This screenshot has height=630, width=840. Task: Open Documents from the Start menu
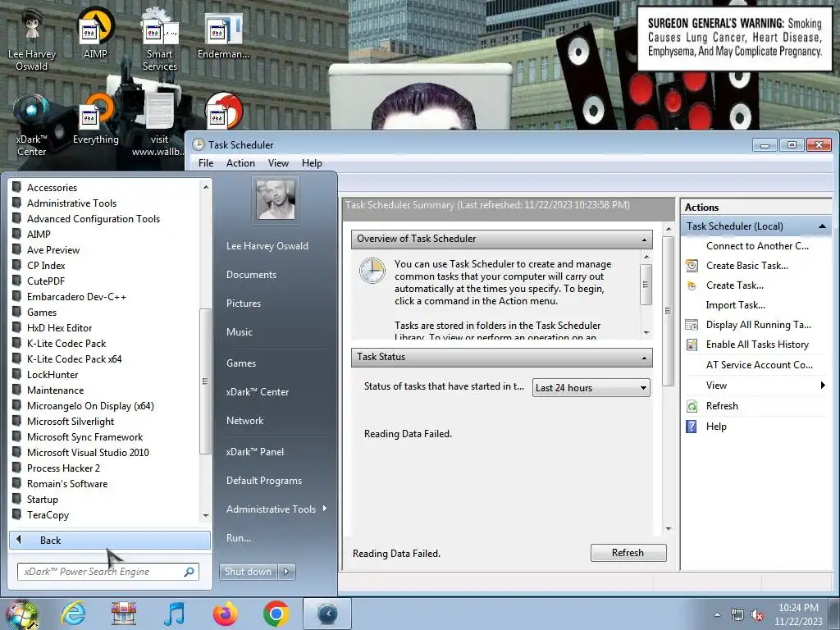pos(251,274)
